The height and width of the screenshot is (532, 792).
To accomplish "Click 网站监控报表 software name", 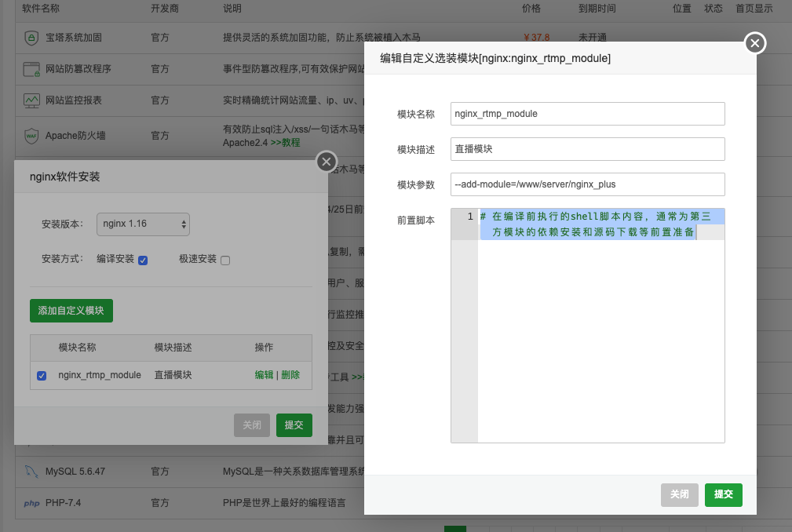I will coord(74,100).
